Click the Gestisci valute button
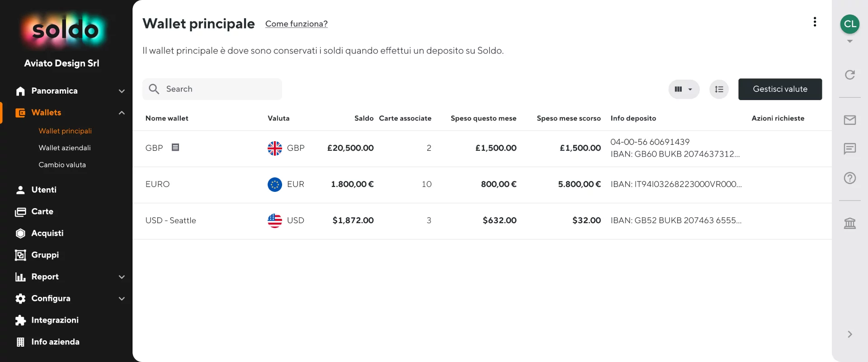 pyautogui.click(x=780, y=89)
